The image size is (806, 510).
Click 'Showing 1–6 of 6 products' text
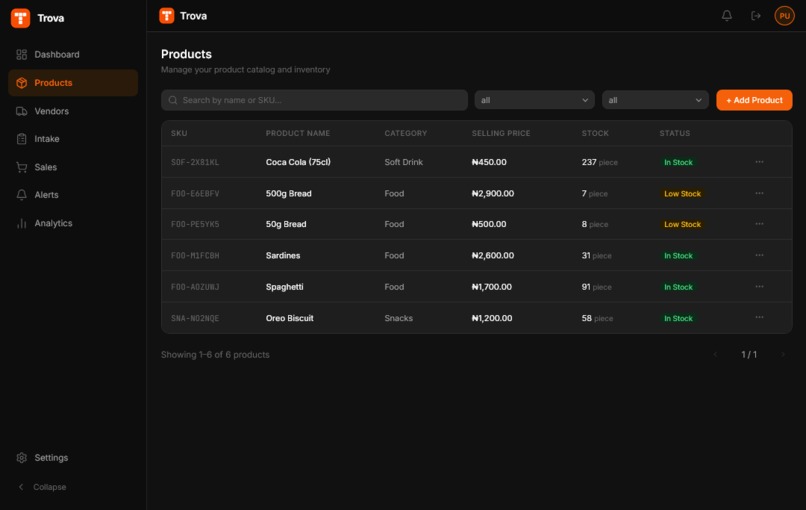click(215, 354)
